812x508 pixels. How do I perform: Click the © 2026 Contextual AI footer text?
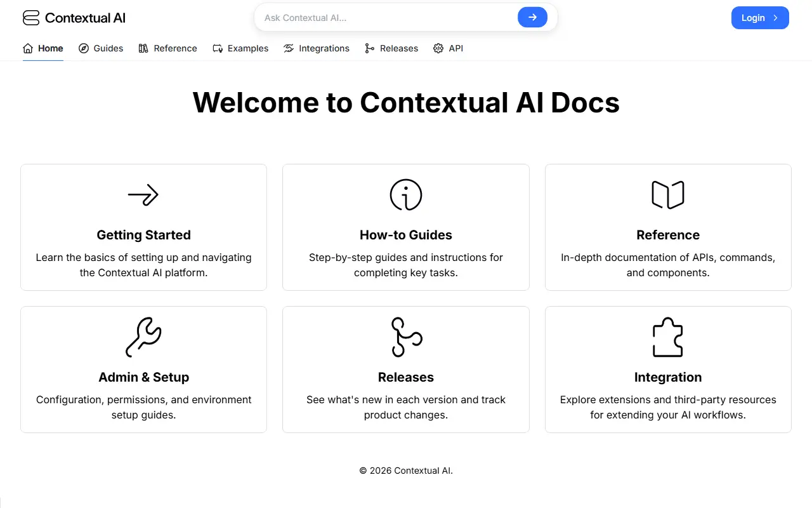point(406,471)
